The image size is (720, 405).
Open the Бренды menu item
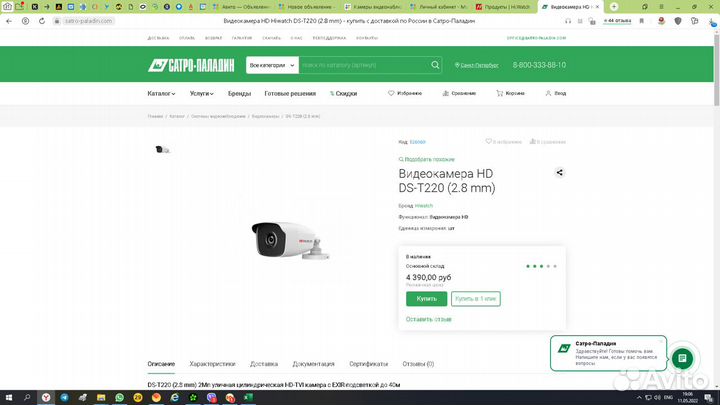(239, 93)
